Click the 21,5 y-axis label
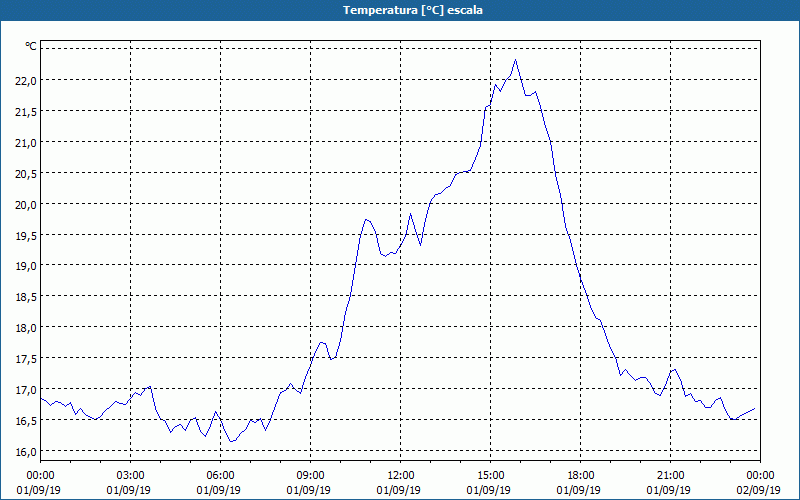This screenshot has height=500, width=800. pos(26,112)
